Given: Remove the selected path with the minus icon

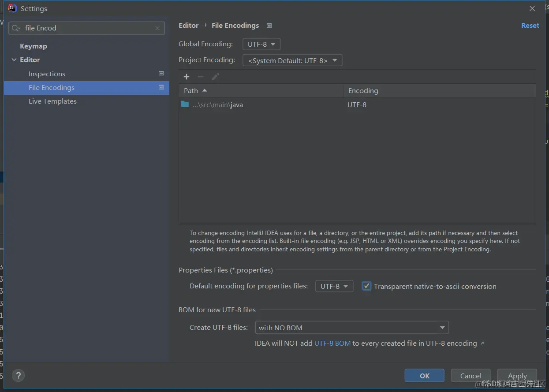Looking at the screenshot, I should coord(201,77).
